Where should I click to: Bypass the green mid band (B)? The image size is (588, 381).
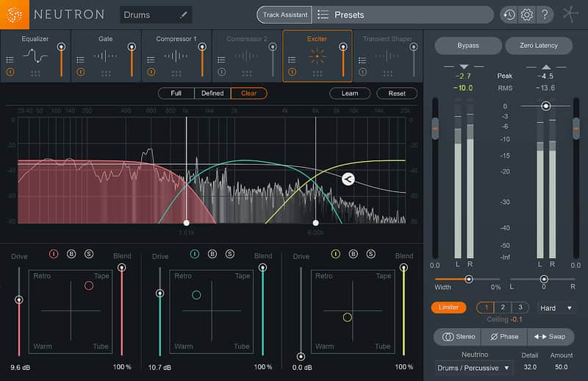[212, 254]
